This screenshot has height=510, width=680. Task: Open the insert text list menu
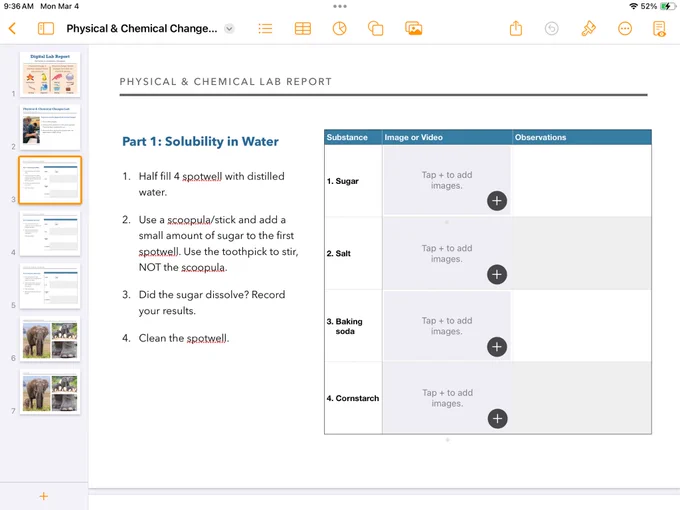click(x=265, y=29)
